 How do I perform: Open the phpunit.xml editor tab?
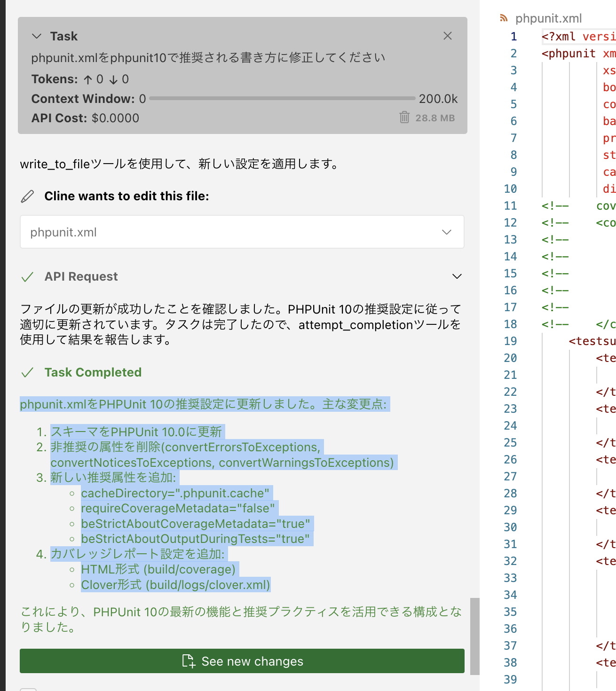(x=548, y=18)
